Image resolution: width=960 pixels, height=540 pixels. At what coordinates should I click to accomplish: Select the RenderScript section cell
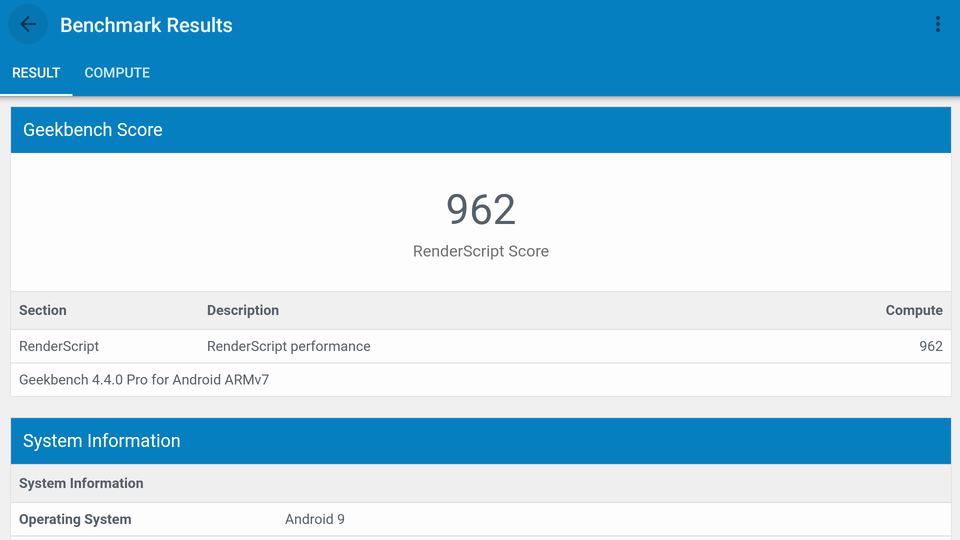pyautogui.click(x=59, y=347)
